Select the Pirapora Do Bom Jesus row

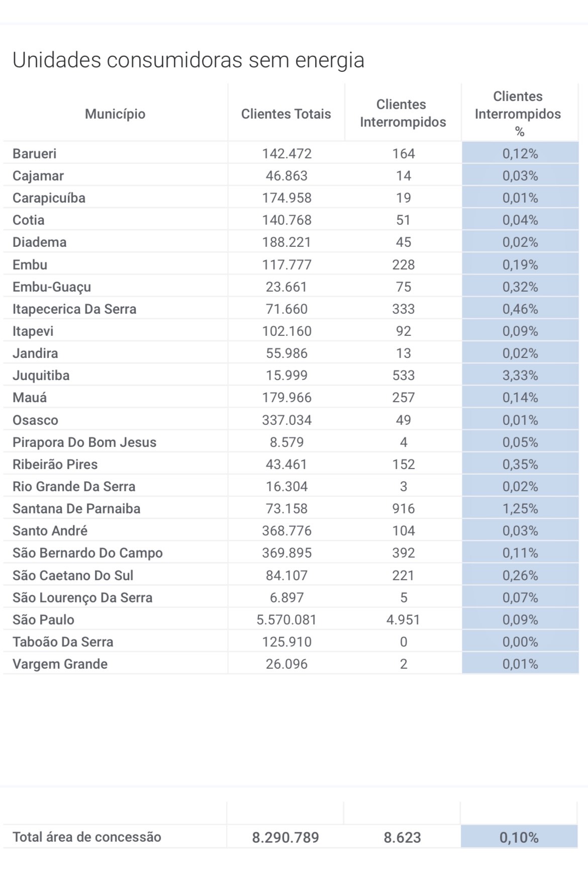pos(84,442)
